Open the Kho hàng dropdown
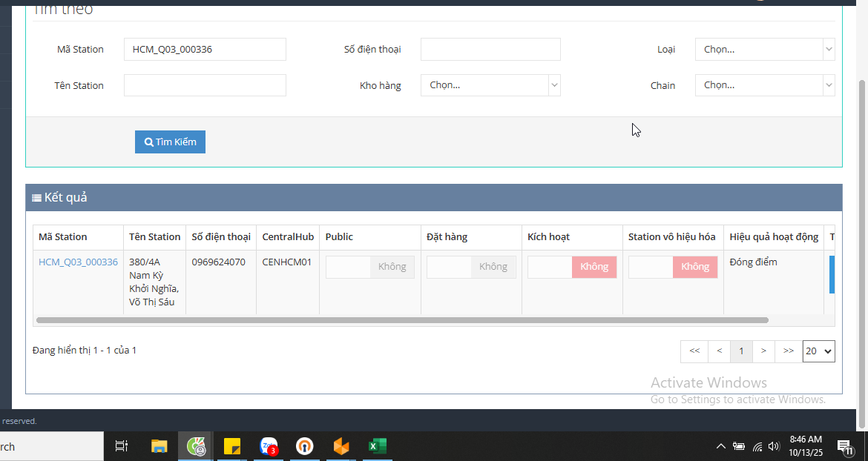The height and width of the screenshot is (461, 868). coord(490,85)
